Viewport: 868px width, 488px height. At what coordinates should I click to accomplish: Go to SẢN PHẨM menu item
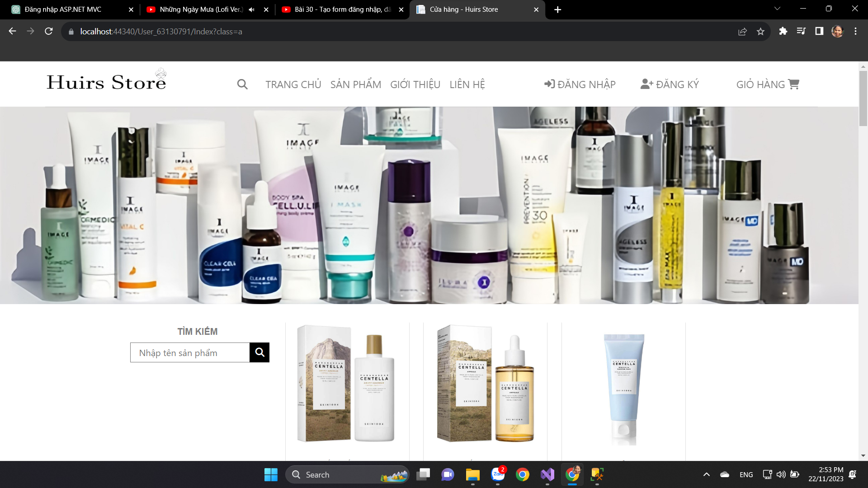(355, 84)
